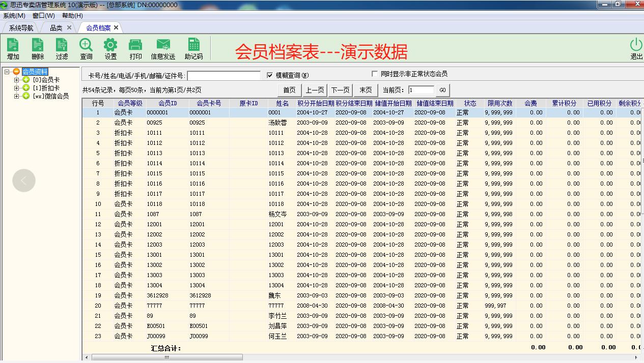Viewport: 644px width, 363px height.
Task: Check 同时显示非正常状态会员 option
Action: 375,75
